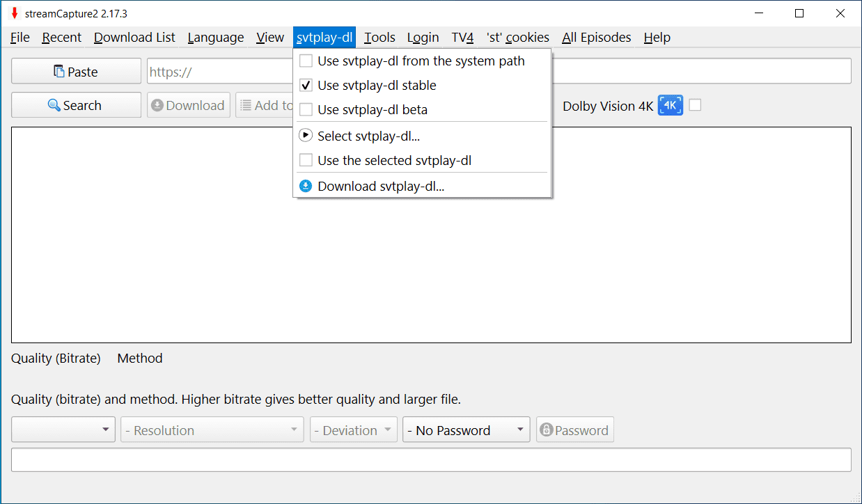
Task: Open the Deviation dropdown
Action: coord(354,430)
